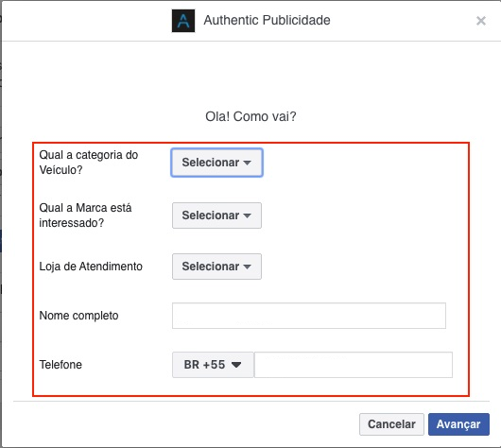Click the 'Ola! Como vai?' heading
Image resolution: width=501 pixels, height=448 pixels.
coord(250,116)
